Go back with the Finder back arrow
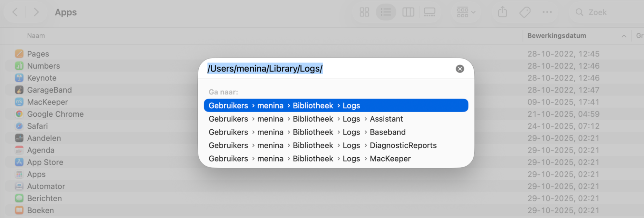 coord(15,12)
